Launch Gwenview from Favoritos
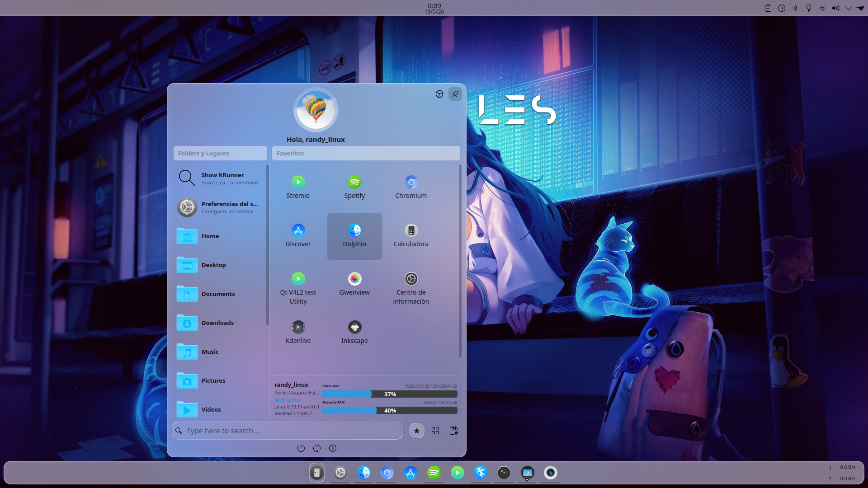 click(354, 284)
